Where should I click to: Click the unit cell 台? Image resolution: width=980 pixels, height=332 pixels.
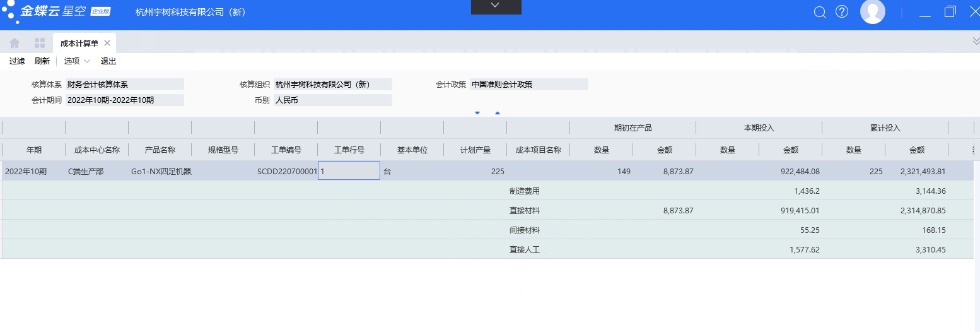click(x=412, y=171)
